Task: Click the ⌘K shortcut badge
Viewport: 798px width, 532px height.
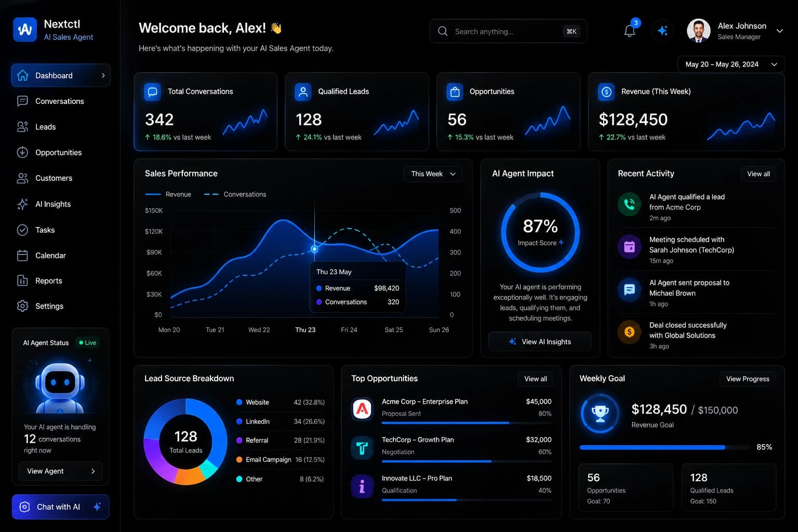Action: click(571, 31)
